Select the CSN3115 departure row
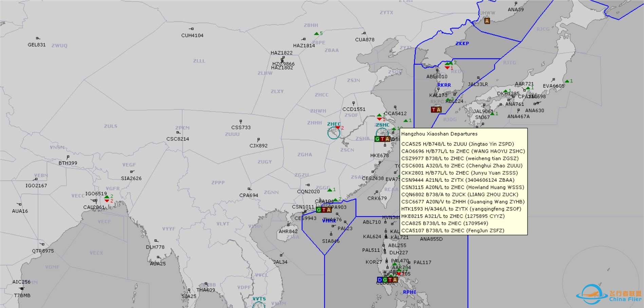This screenshot has height=308, width=644. (x=462, y=187)
